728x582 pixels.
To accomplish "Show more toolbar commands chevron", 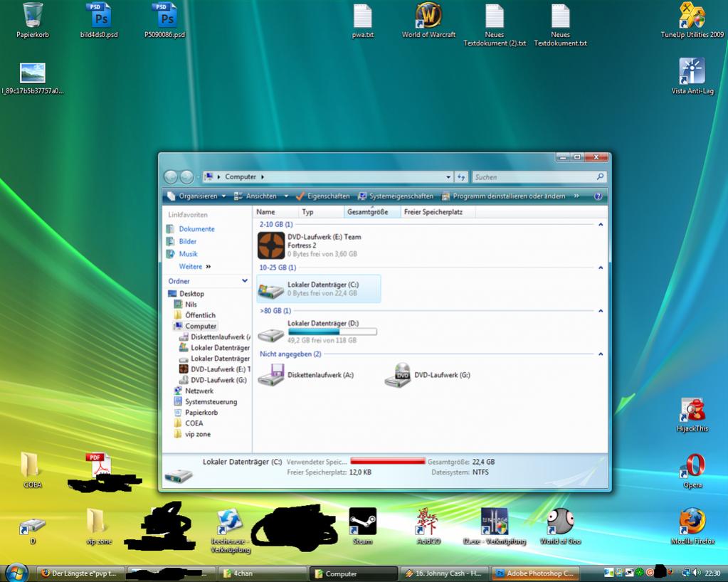I will tap(576, 196).
